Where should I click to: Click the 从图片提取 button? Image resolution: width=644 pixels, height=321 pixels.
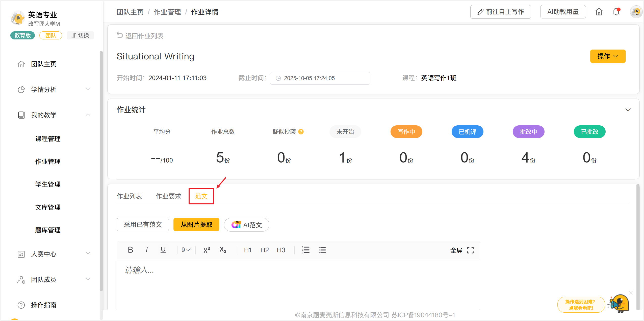point(196,224)
